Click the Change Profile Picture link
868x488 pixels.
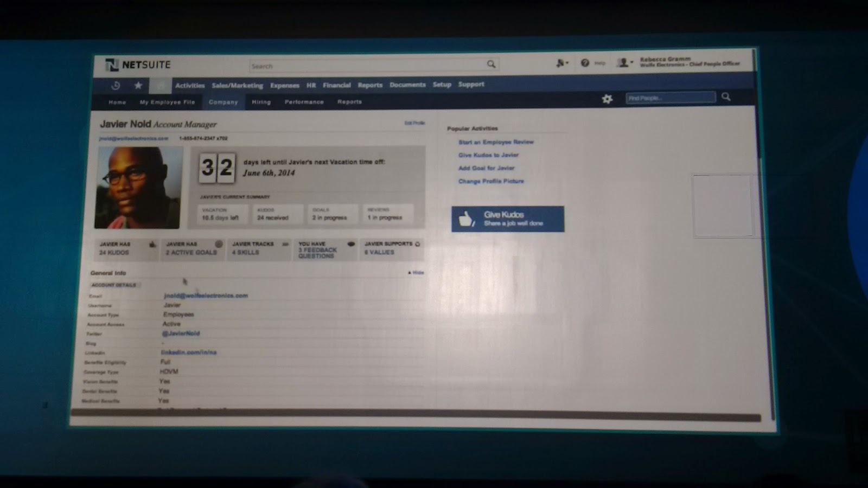pos(491,181)
